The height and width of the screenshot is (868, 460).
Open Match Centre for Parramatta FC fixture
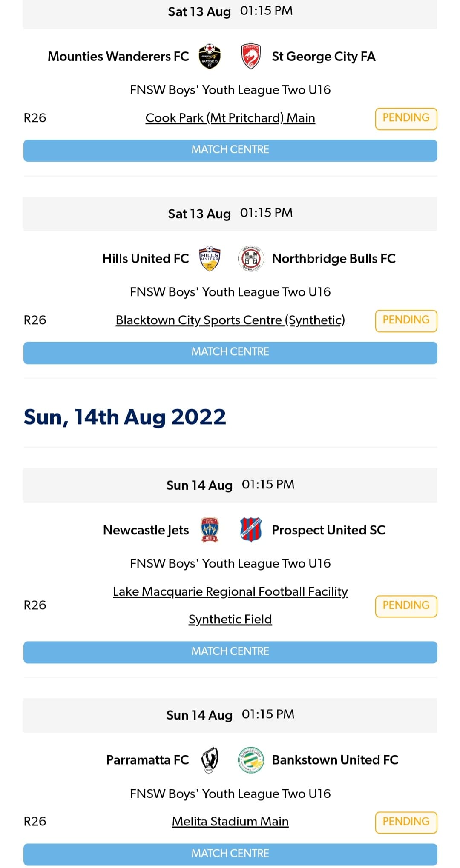point(230,854)
